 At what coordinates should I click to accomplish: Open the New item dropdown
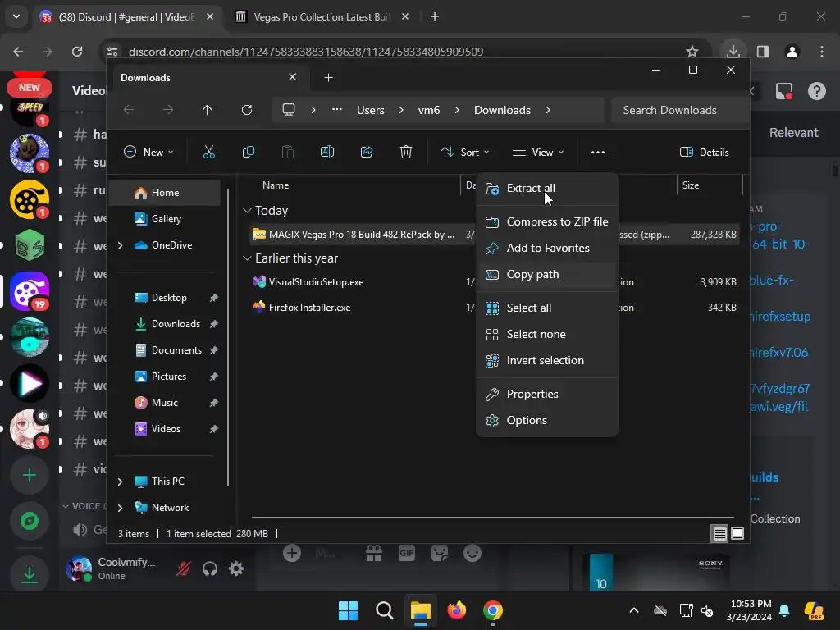click(148, 152)
